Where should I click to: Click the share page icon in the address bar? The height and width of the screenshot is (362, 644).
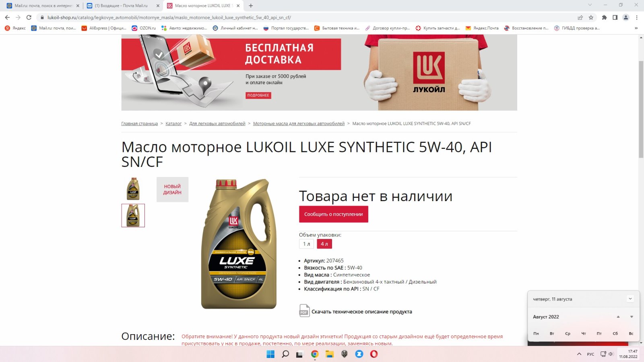click(580, 17)
